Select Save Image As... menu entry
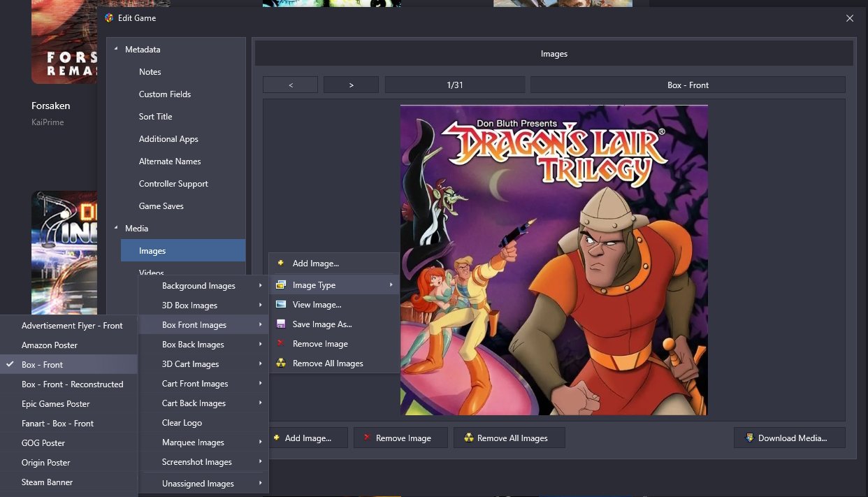The width and height of the screenshot is (868, 497). [334, 324]
